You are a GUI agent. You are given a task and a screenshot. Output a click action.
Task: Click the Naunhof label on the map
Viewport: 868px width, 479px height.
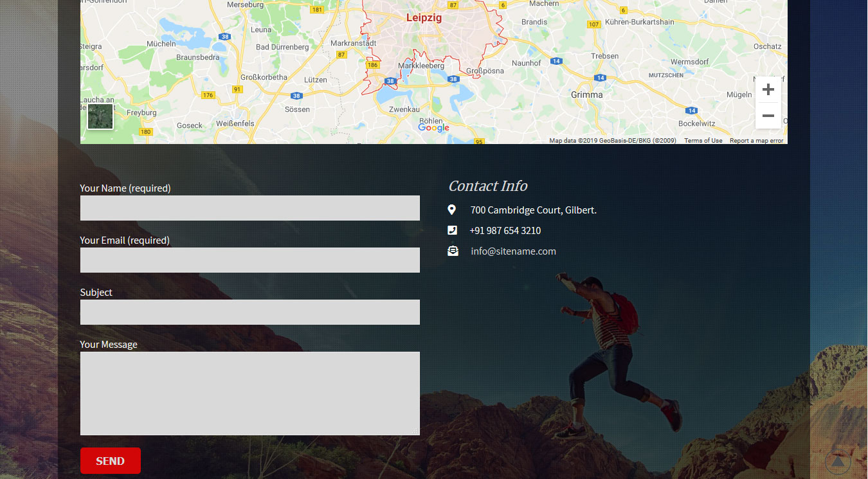(x=527, y=63)
